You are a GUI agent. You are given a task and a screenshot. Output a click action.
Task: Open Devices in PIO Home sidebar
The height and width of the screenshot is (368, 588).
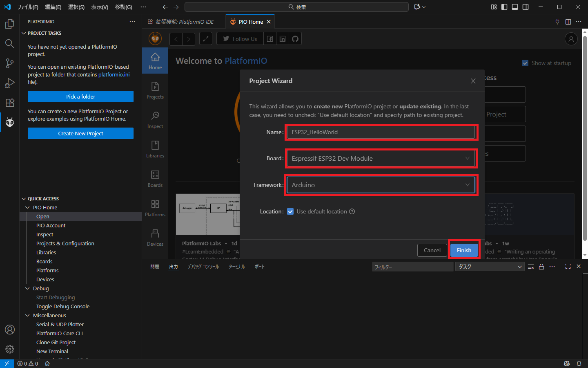[155, 238]
